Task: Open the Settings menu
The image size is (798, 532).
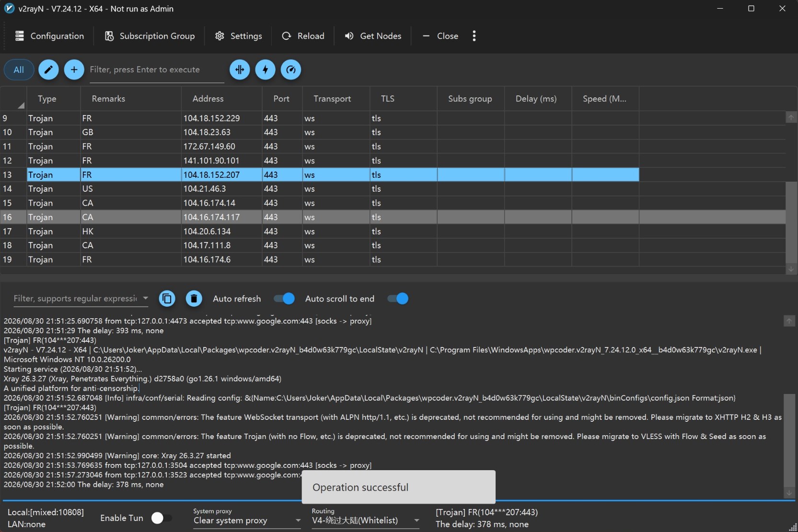Action: tap(239, 36)
